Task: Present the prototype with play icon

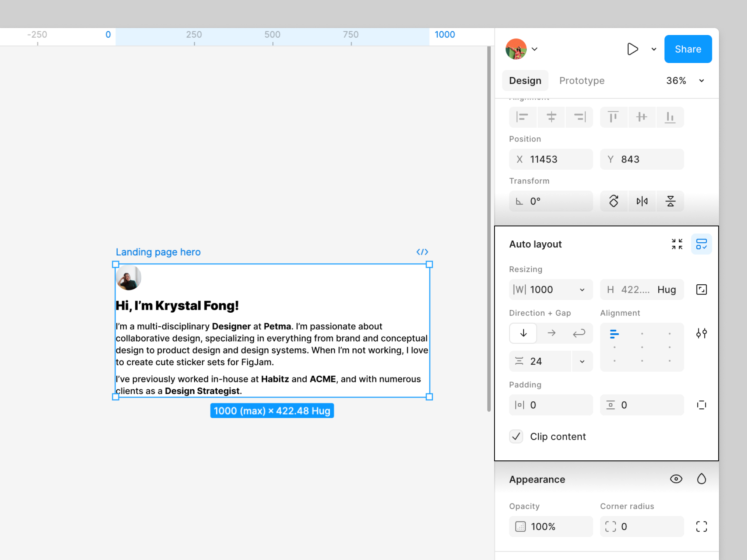Action: [x=633, y=49]
